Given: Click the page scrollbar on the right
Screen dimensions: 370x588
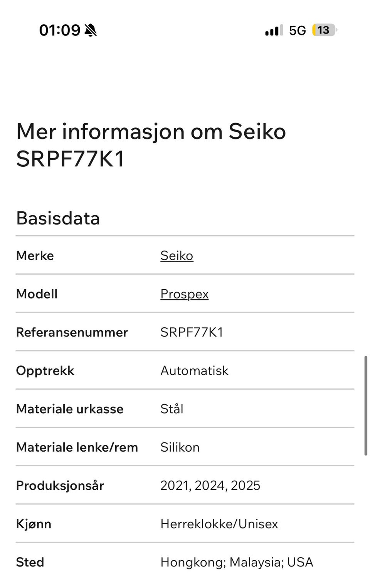Looking at the screenshot, I should pyautogui.click(x=366, y=406).
